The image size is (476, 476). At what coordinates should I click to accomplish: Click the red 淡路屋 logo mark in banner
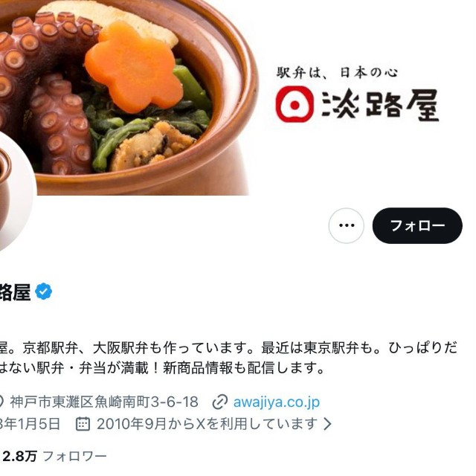[x=295, y=104]
